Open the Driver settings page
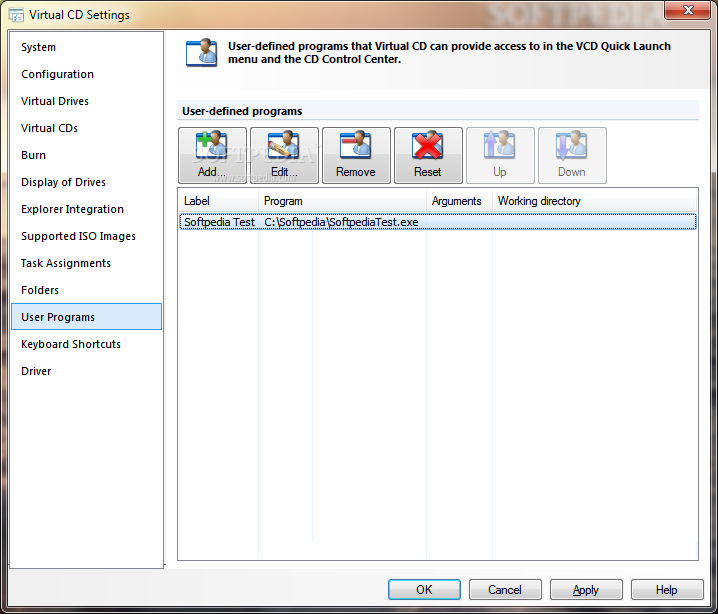 87,371
